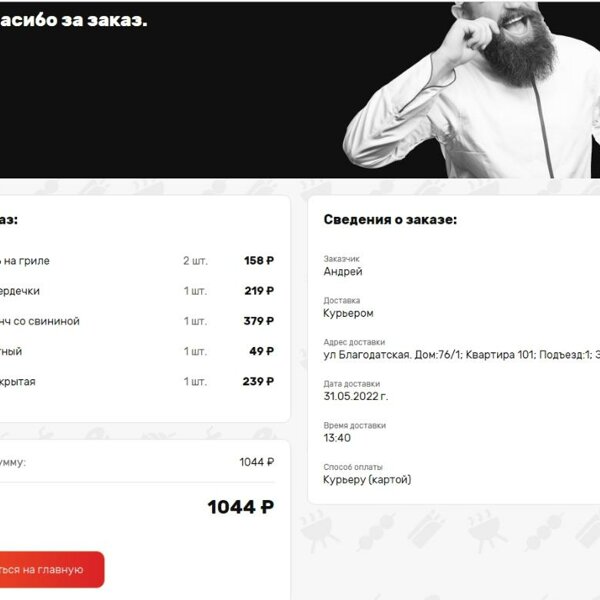Select the delivery address ул Благодатская text

[x=461, y=355]
